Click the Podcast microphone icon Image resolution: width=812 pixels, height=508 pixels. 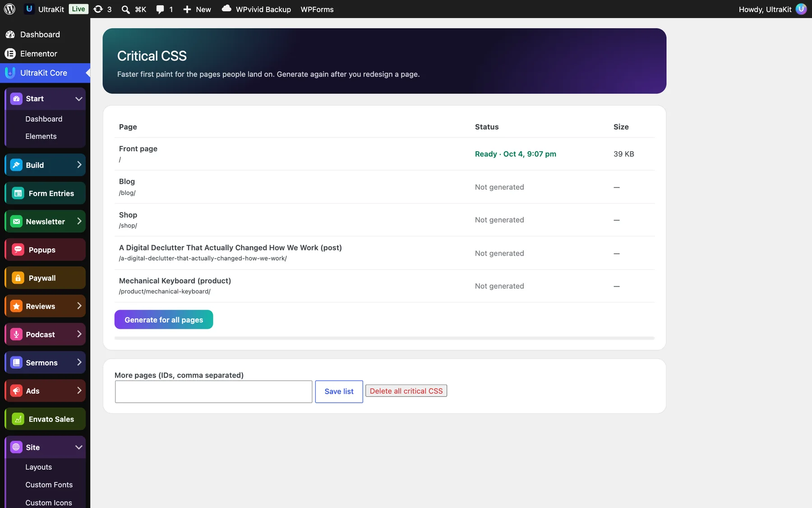click(x=16, y=334)
